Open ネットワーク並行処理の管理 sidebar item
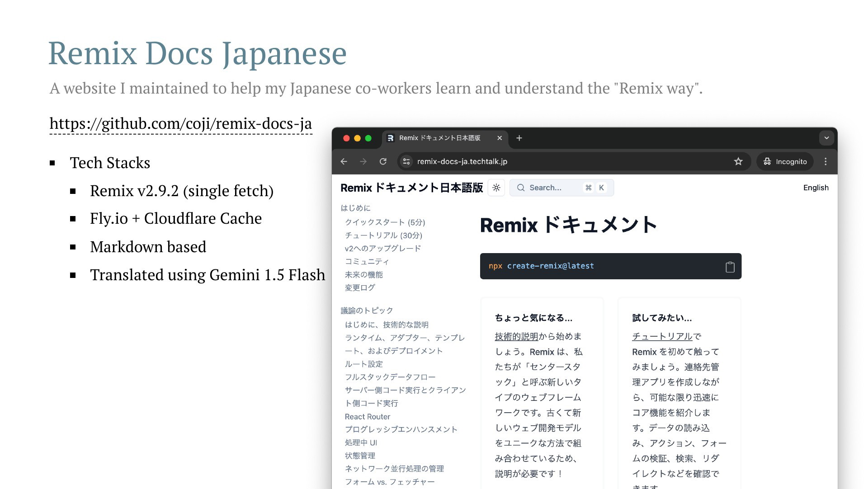Viewport: 868px width, 489px height. 394,469
